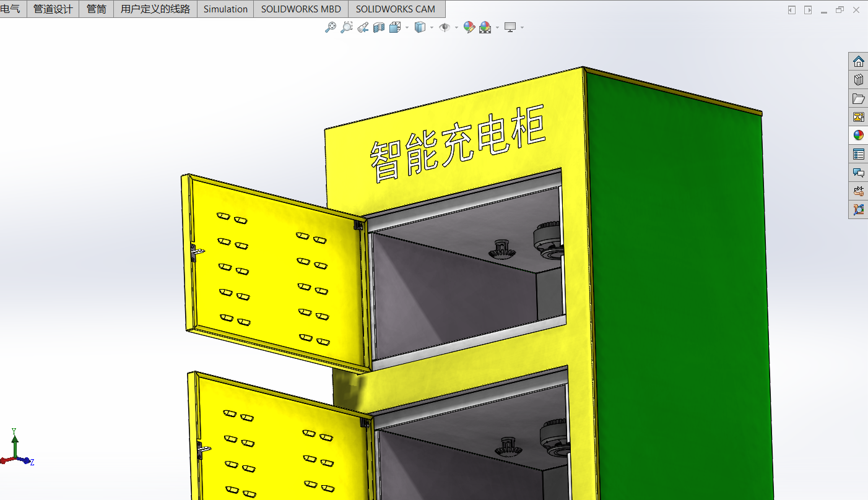Show the View Palette task pane tab

coord(858,117)
